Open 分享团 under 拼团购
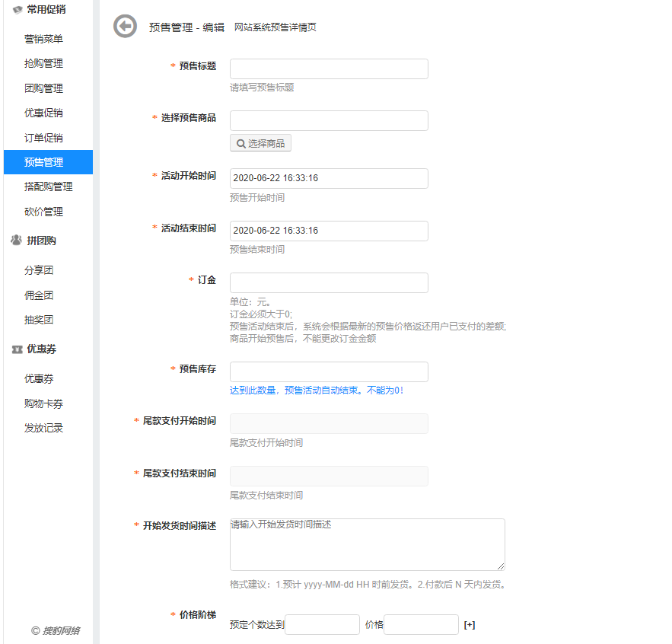 tap(39, 270)
